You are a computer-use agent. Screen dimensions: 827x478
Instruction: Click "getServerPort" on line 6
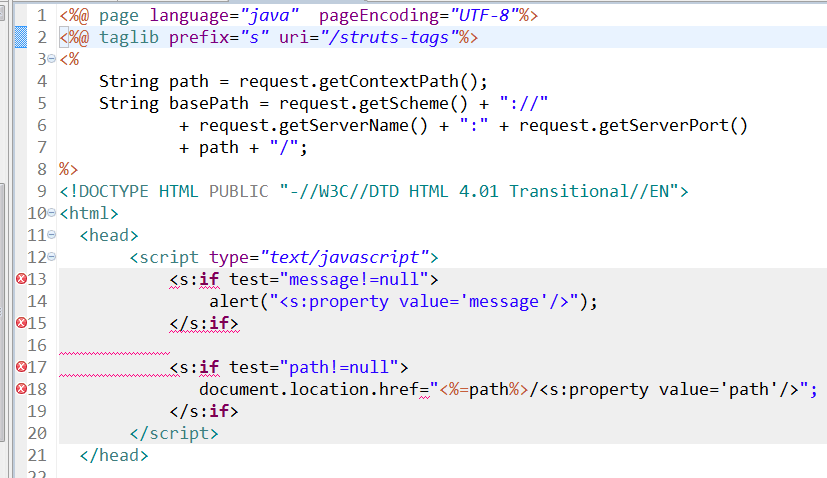[x=663, y=126]
